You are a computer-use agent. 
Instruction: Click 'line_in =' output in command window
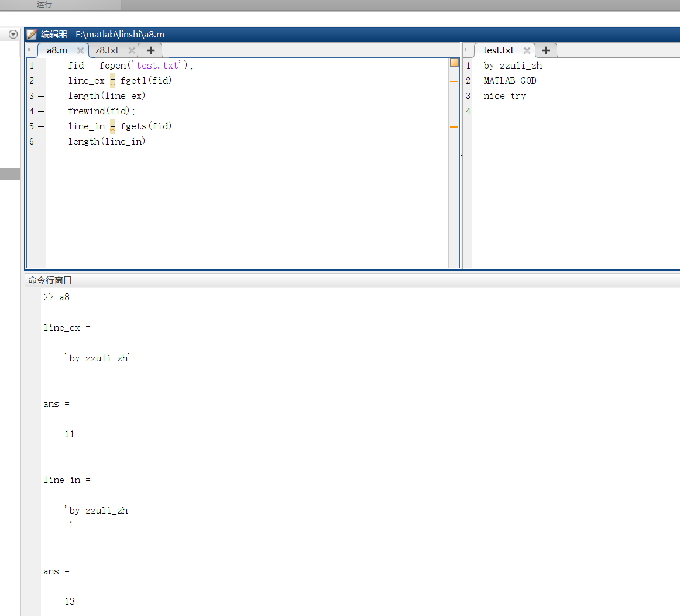[x=67, y=480]
